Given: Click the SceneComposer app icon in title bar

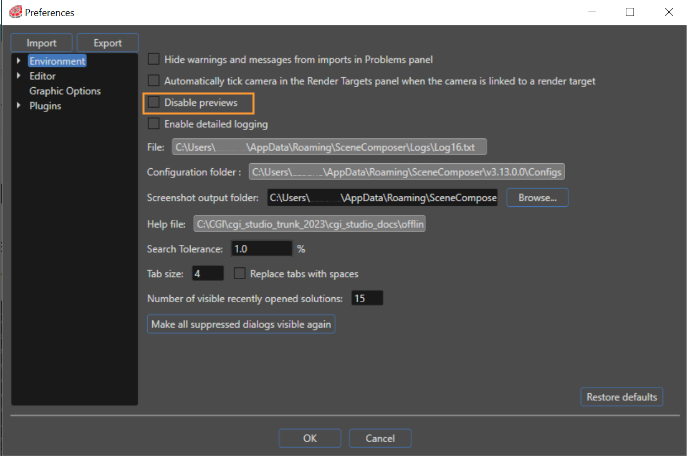Looking at the screenshot, I should 15,12.
